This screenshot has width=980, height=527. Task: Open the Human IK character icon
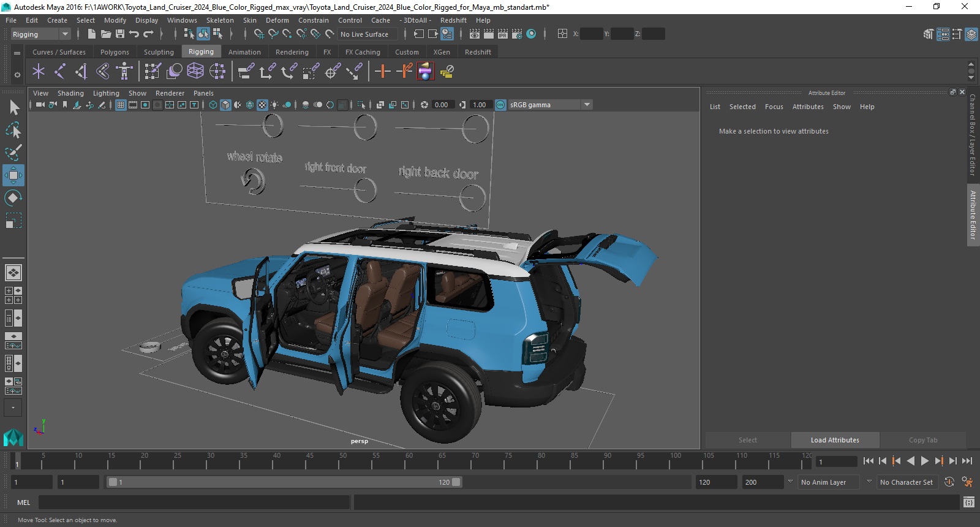coord(124,72)
